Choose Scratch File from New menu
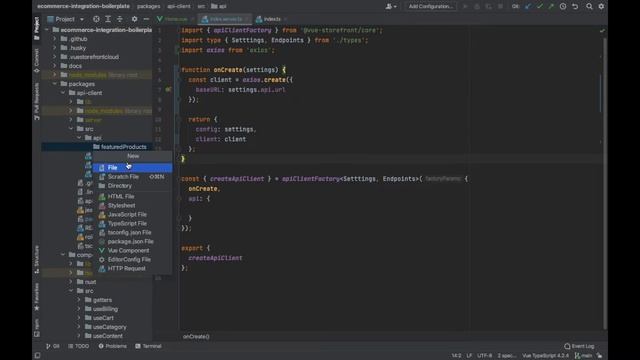Viewport: 640px width, 360px height. click(132, 177)
